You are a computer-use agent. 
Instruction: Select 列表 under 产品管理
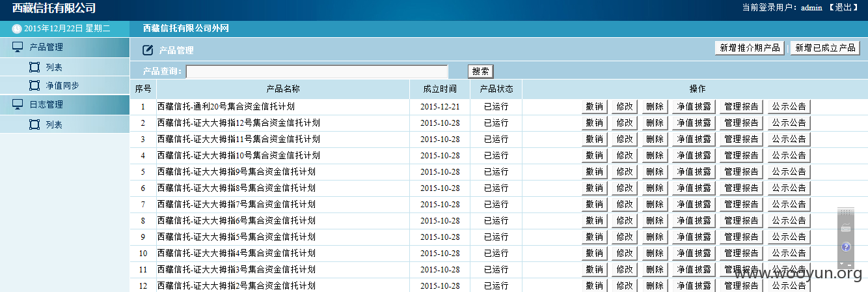tap(54, 67)
